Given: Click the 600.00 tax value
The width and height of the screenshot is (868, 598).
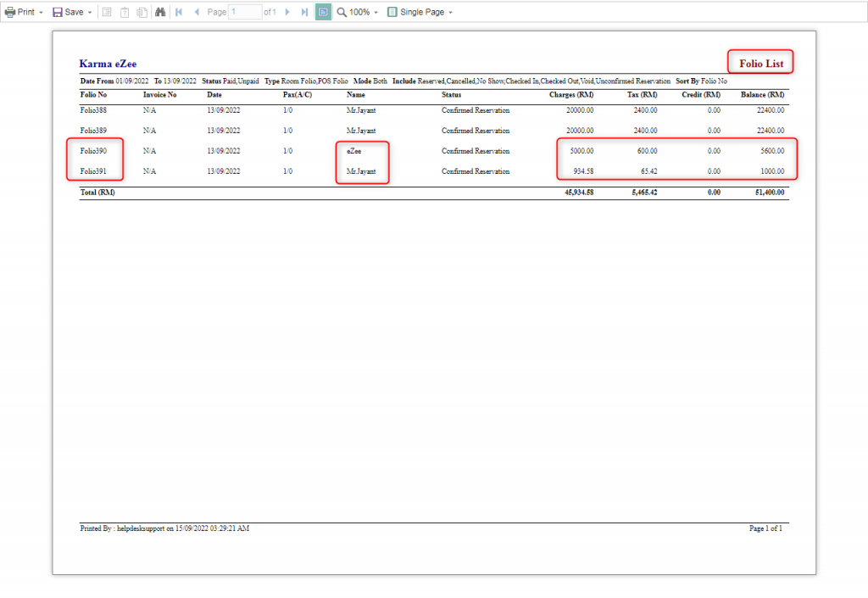Looking at the screenshot, I should [647, 151].
